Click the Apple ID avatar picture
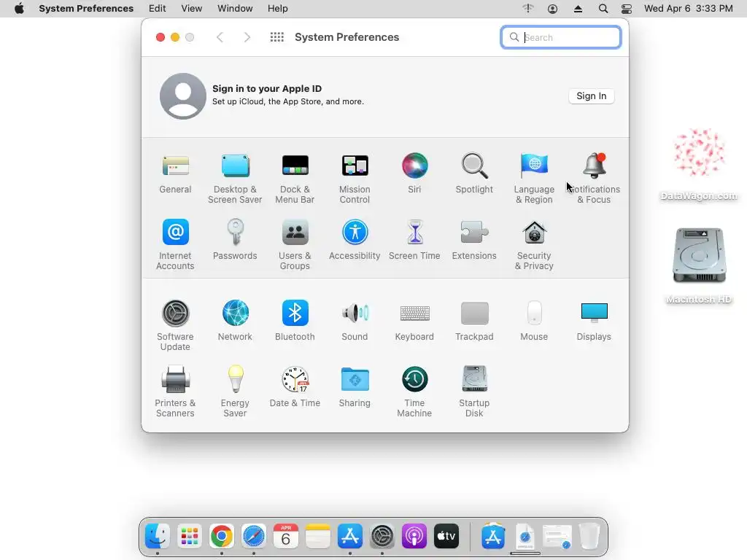747x560 pixels. pyautogui.click(x=183, y=96)
